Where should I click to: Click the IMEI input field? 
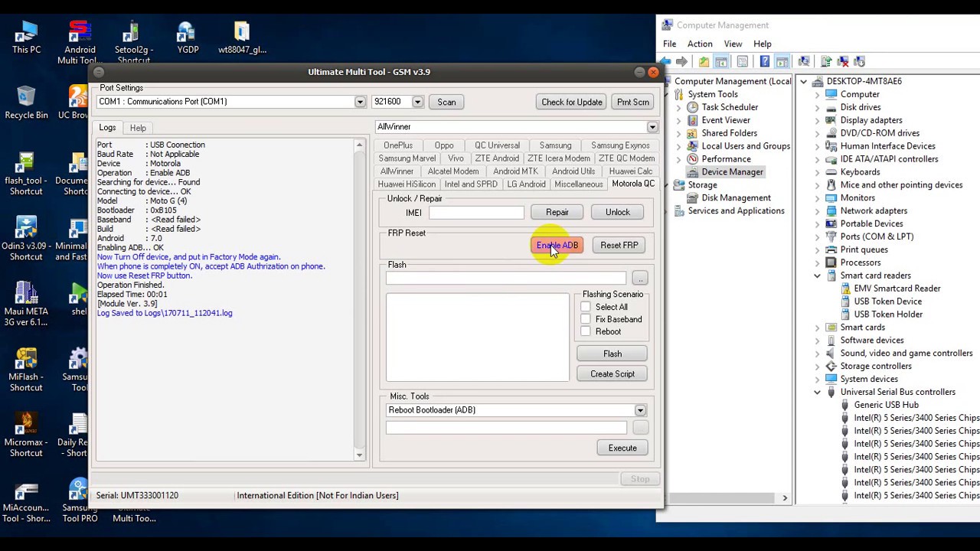tap(476, 212)
